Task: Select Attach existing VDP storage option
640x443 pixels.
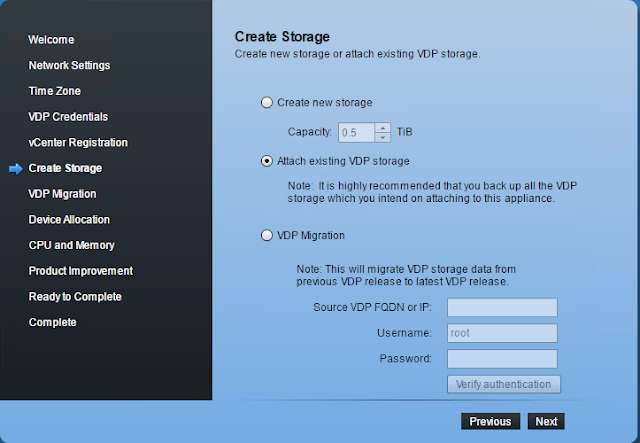Action: point(266,160)
